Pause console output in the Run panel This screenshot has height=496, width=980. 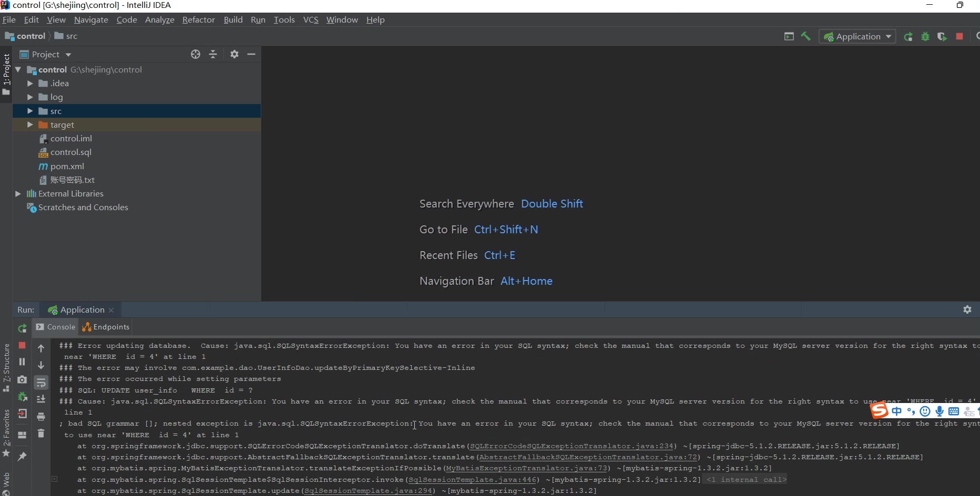click(22, 362)
